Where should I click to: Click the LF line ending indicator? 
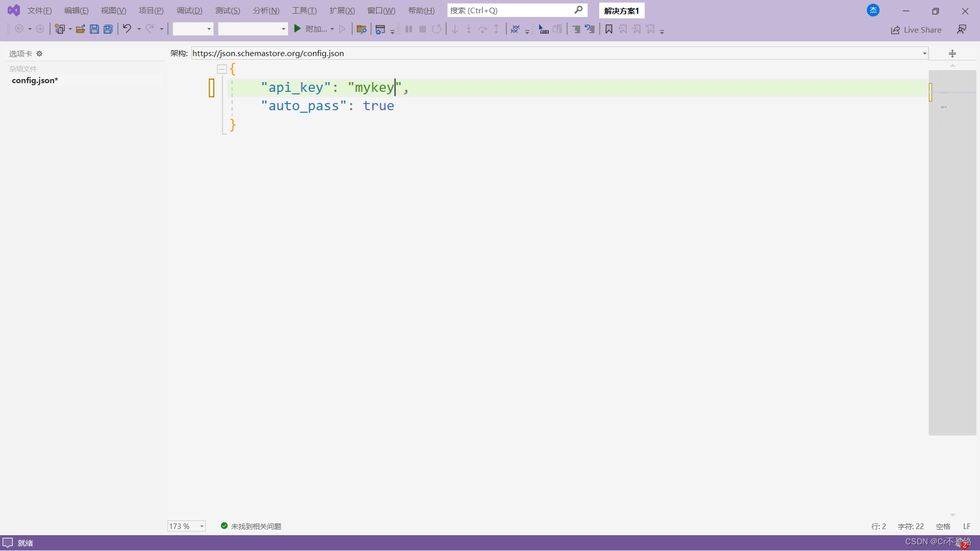coord(967,526)
